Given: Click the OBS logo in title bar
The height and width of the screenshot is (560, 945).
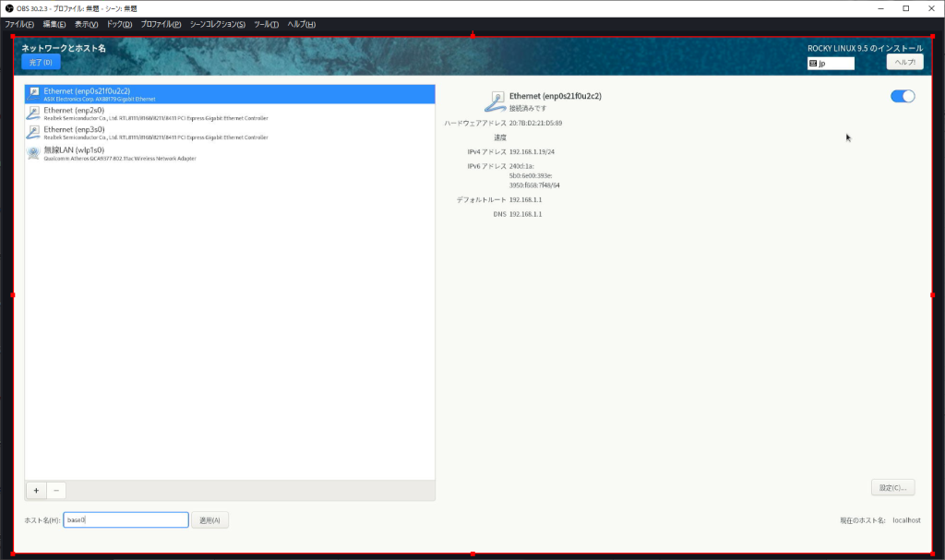Looking at the screenshot, I should (x=8, y=8).
